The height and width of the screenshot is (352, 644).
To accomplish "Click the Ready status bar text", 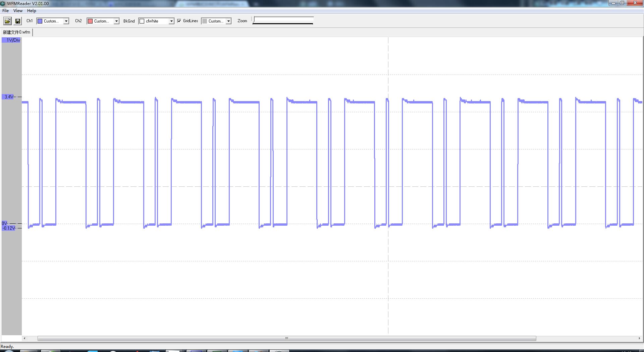I will pyautogui.click(x=7, y=346).
